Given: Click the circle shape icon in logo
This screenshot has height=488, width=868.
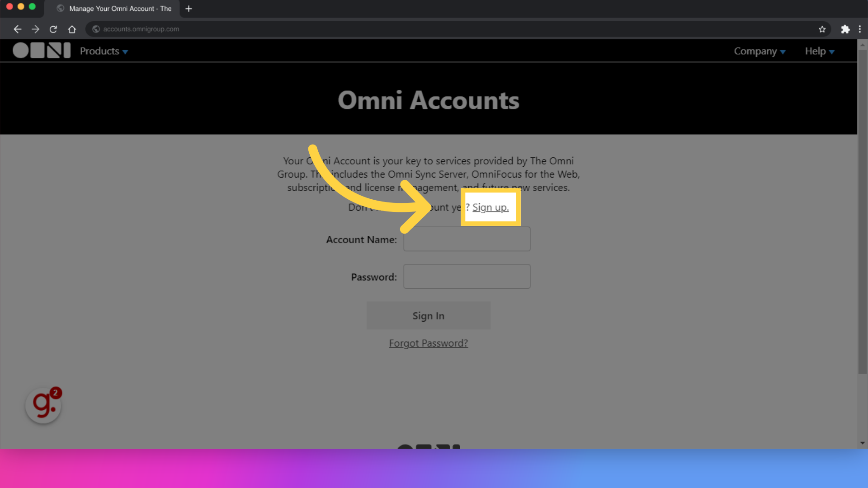Looking at the screenshot, I should (20, 51).
